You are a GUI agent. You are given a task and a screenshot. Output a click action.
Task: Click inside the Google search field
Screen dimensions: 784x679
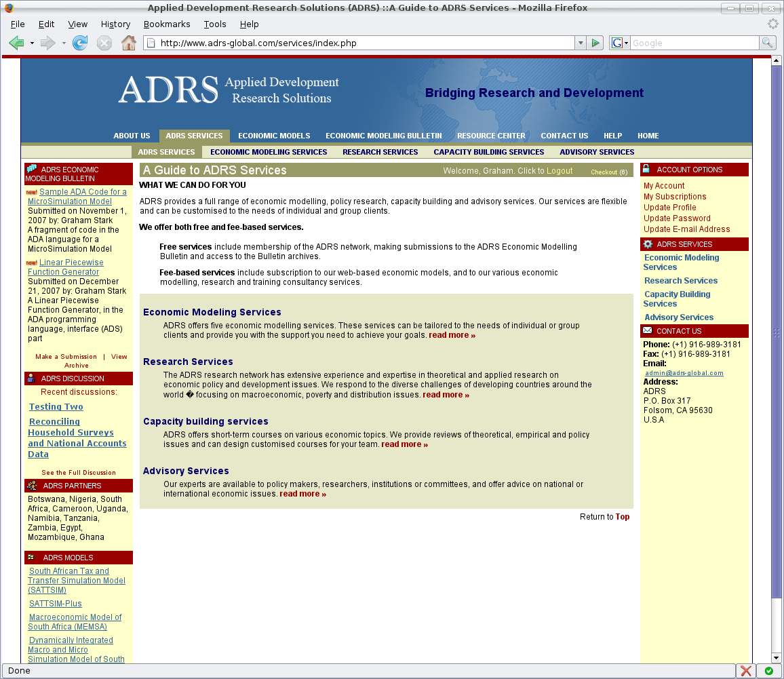coord(685,42)
